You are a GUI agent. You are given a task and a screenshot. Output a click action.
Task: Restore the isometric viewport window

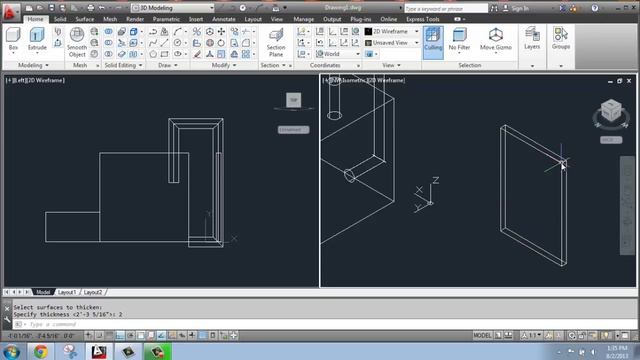click(x=620, y=81)
